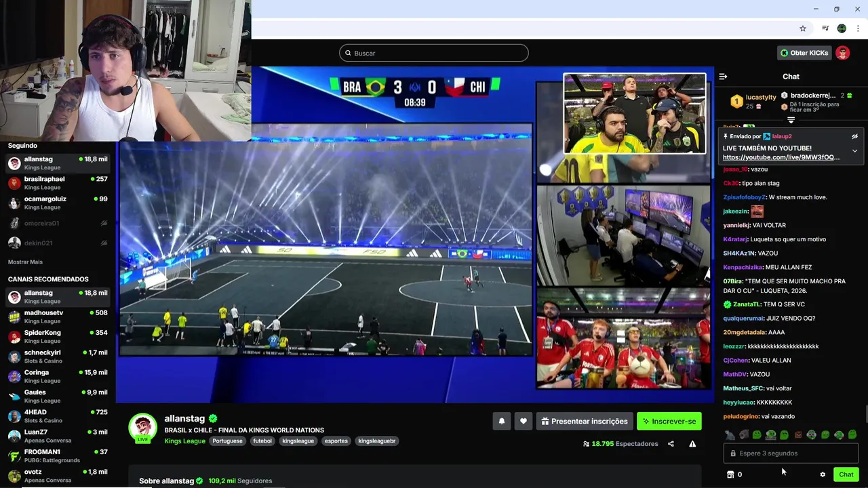This screenshot has height=488, width=868.
Task: Expand the pinned message chevron
Action: (854, 151)
